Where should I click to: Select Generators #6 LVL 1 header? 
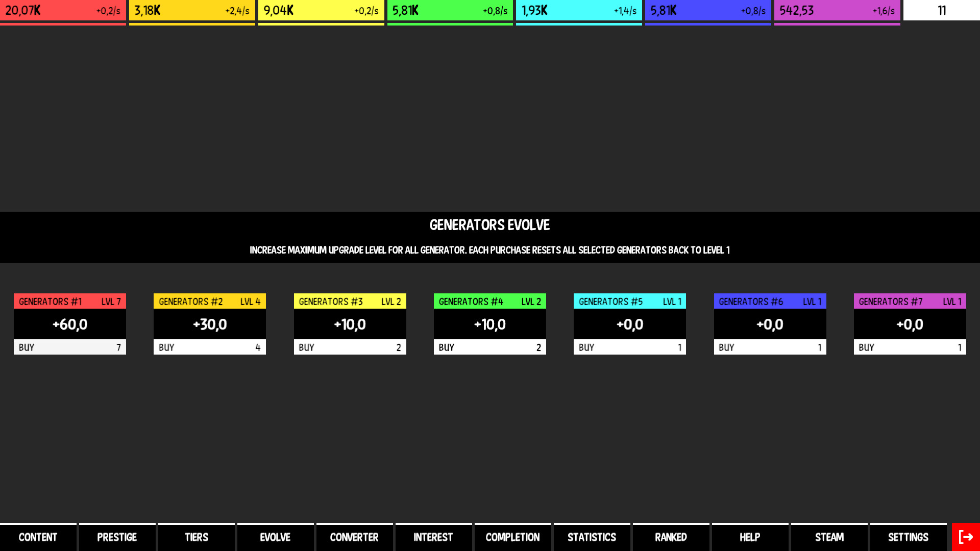tap(770, 301)
